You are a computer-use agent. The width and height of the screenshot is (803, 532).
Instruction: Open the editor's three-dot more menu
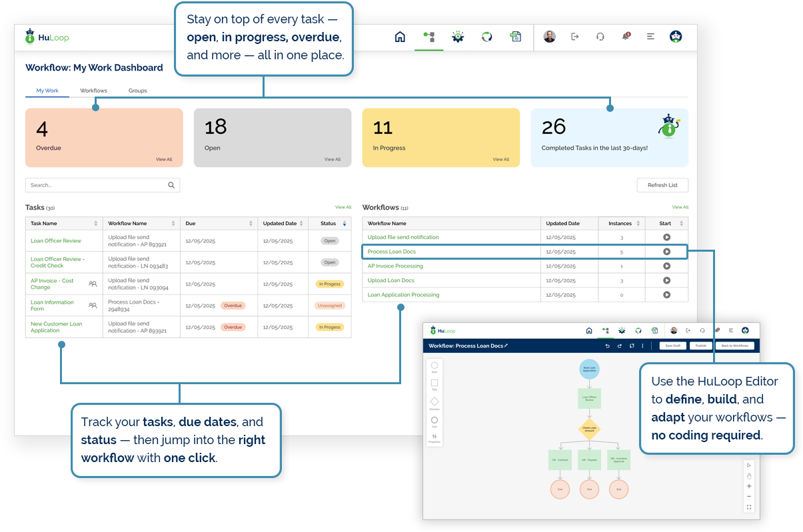tap(642, 346)
